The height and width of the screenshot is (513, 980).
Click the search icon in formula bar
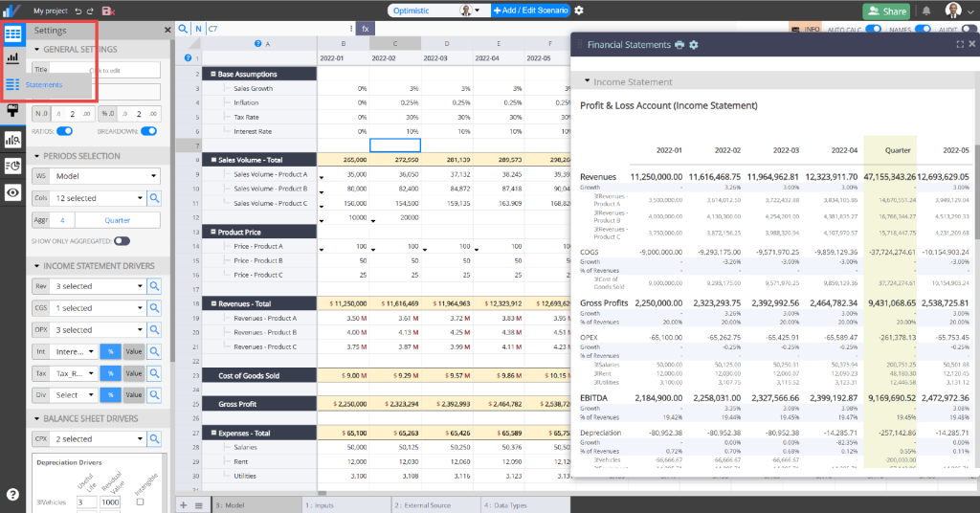(183, 29)
